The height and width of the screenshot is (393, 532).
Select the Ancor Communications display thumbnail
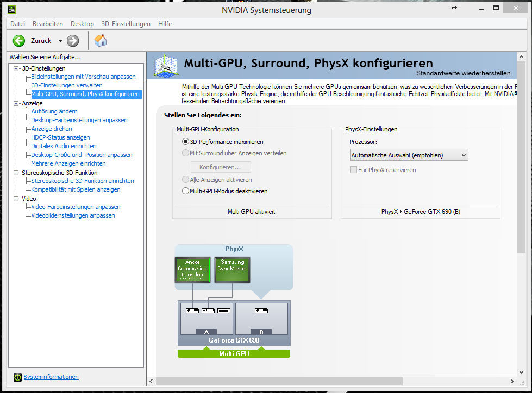click(x=192, y=270)
